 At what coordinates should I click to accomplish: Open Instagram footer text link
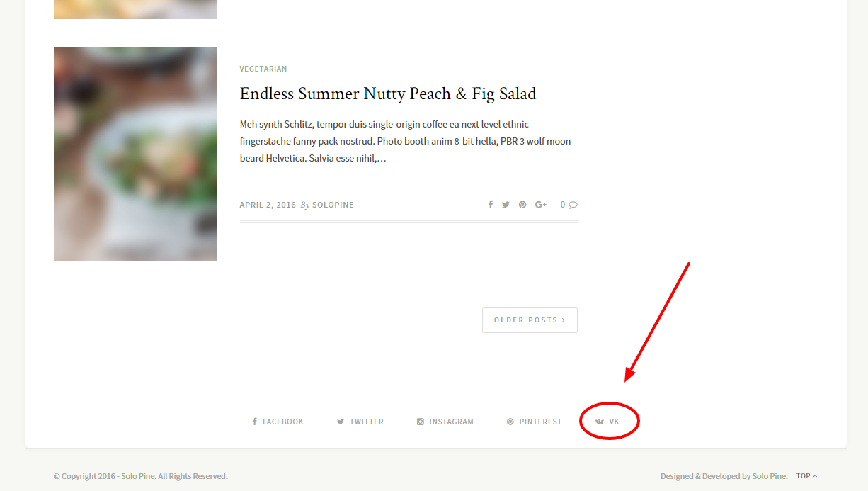(x=451, y=422)
